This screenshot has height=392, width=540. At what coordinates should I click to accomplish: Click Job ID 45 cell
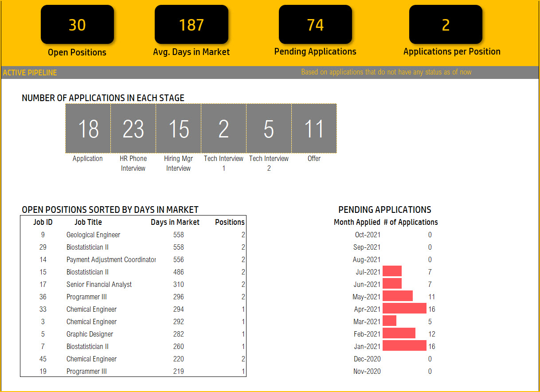[x=43, y=359]
